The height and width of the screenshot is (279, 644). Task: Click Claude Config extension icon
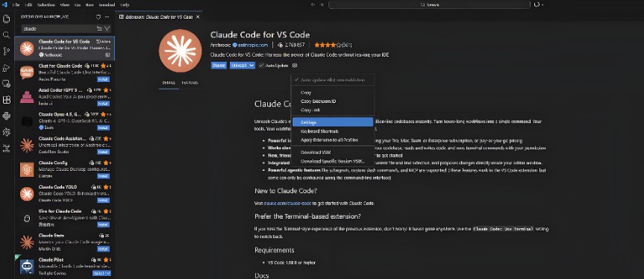coord(27,169)
